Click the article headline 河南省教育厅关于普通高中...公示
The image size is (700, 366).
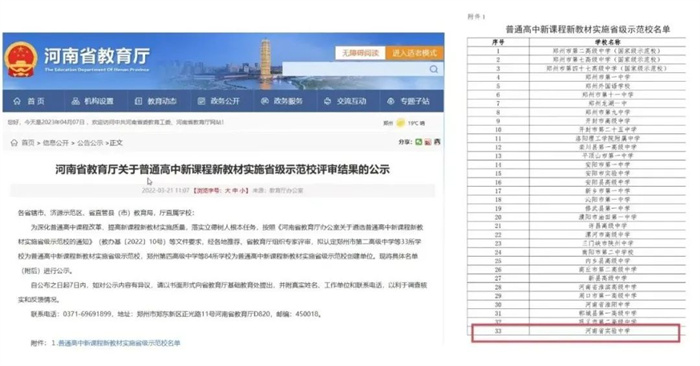click(222, 170)
